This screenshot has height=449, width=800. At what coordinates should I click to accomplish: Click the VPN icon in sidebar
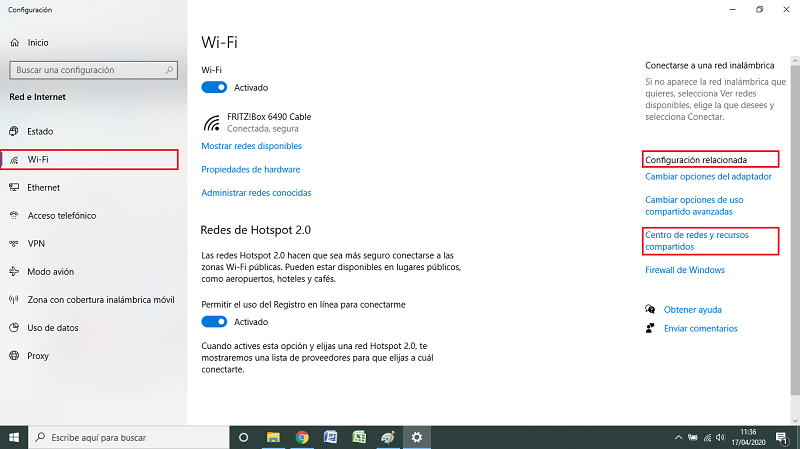(x=14, y=244)
